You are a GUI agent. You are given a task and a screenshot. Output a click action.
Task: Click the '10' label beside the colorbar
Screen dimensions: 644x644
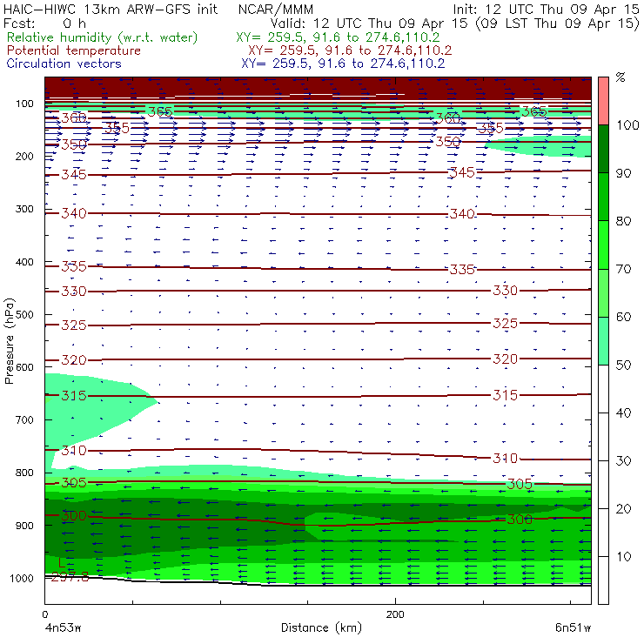pyautogui.click(x=623, y=557)
